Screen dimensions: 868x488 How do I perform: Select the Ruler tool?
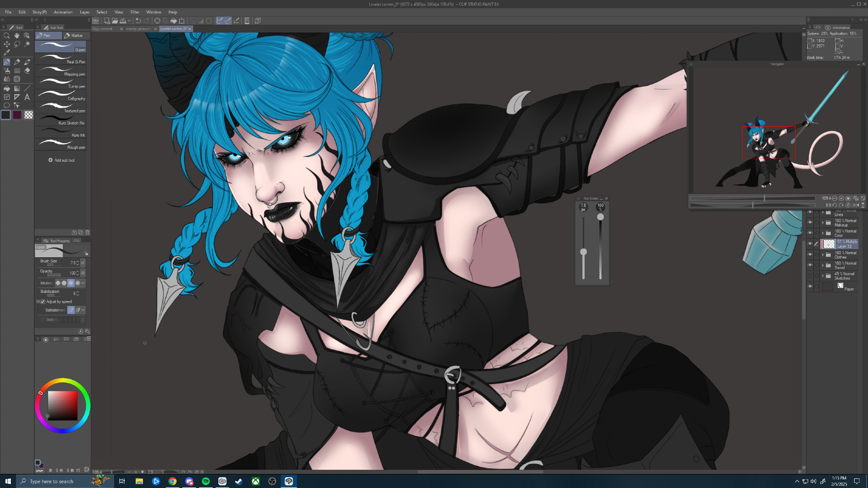(x=17, y=97)
